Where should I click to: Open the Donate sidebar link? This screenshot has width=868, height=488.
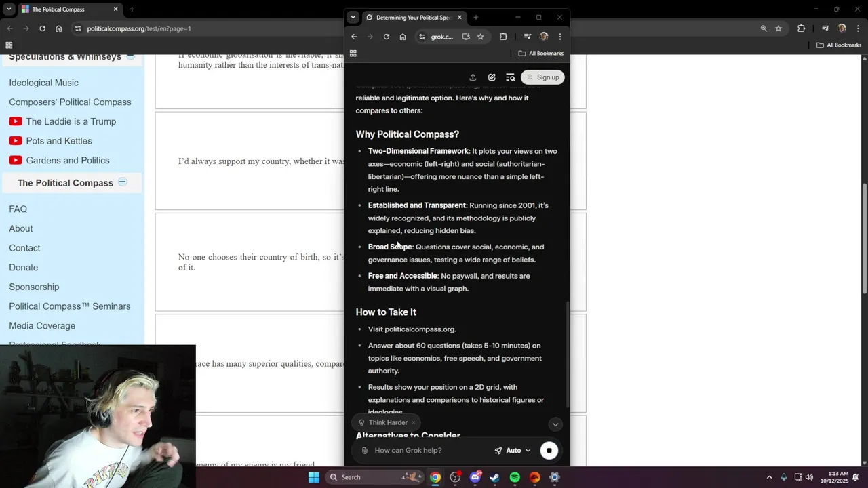tap(23, 268)
